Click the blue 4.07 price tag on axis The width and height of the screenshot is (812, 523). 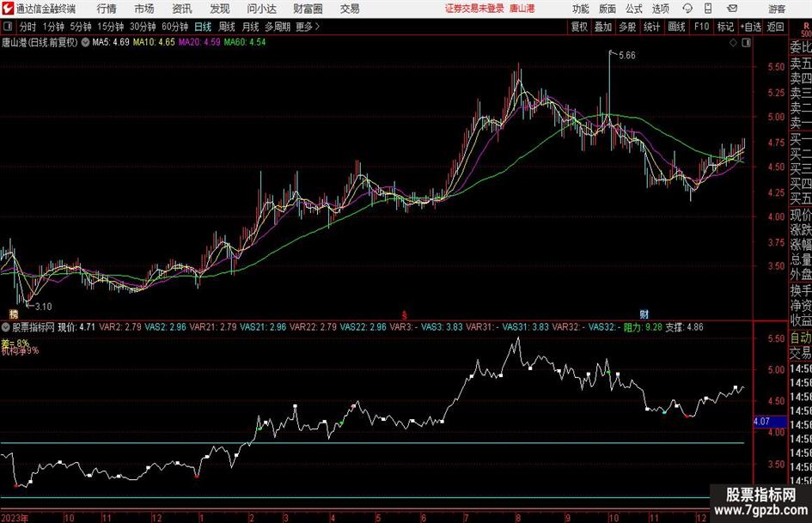point(770,422)
